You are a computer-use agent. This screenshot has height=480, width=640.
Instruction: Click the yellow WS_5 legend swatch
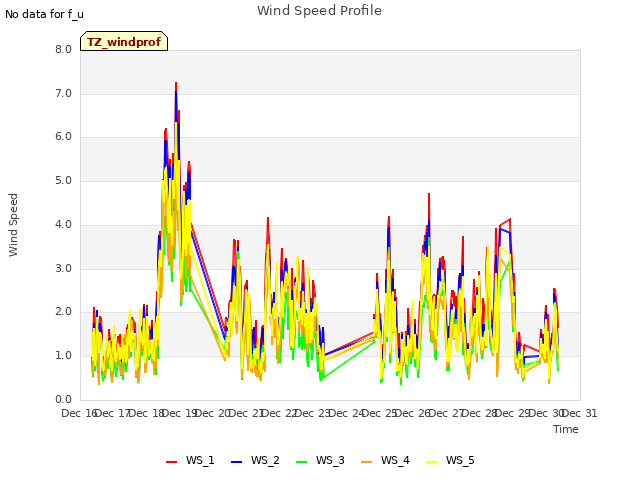[431, 462]
